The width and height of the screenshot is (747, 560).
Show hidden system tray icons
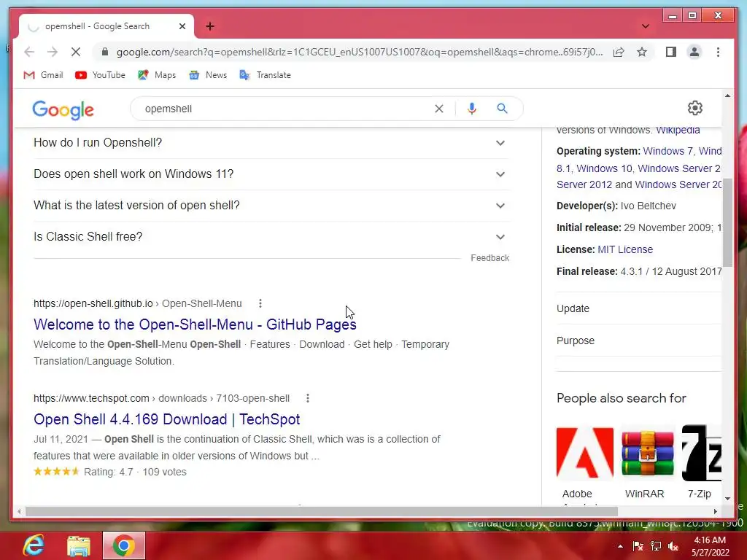point(620,546)
